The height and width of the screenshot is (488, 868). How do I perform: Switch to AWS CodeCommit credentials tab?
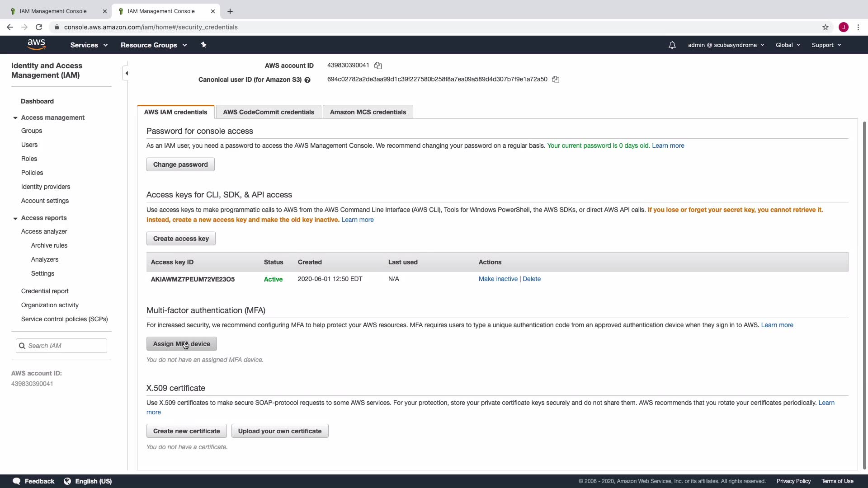point(268,112)
